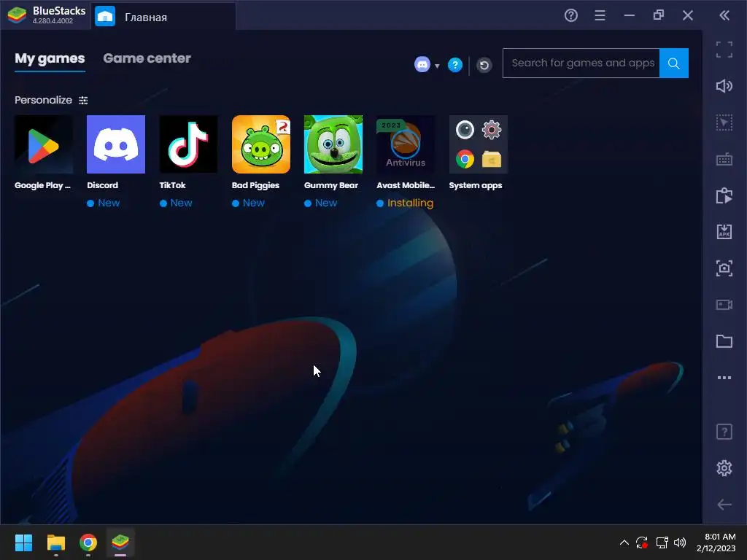The height and width of the screenshot is (560, 747).
Task: Launch Bad Piggies game
Action: click(x=260, y=144)
